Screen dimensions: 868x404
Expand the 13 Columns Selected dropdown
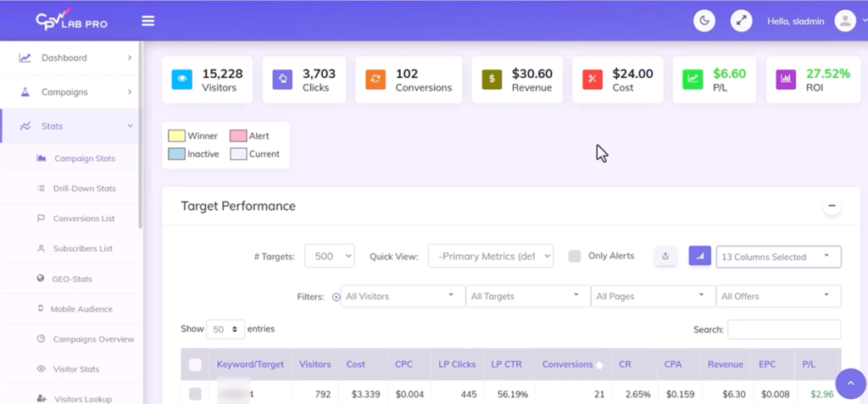point(778,257)
